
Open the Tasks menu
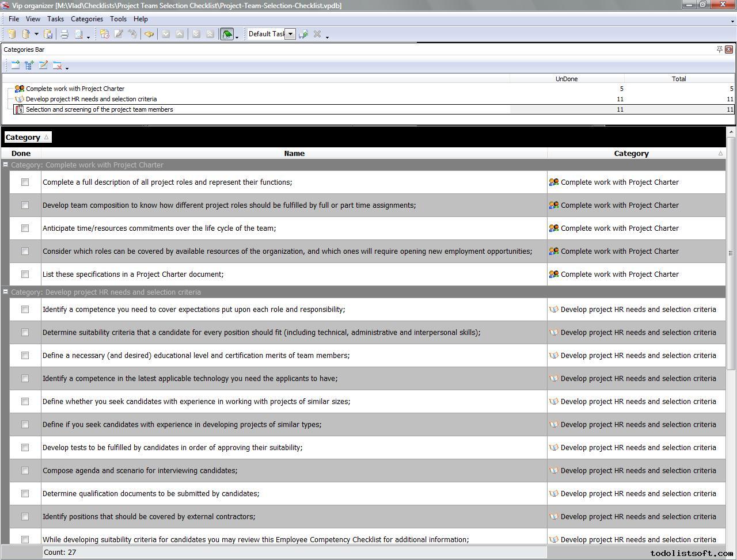pos(55,19)
